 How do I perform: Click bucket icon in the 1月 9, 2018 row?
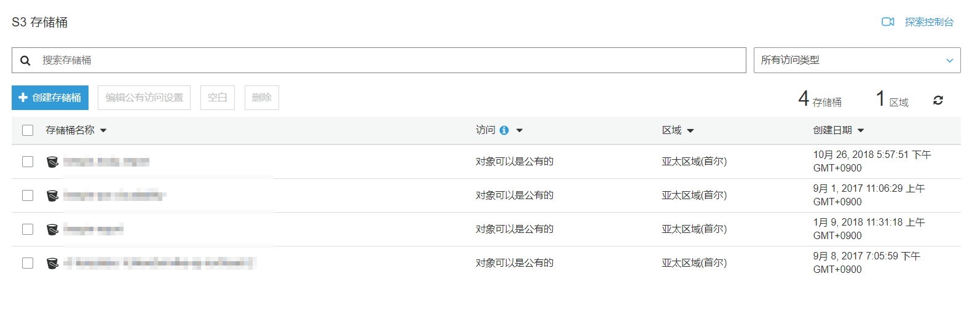[x=53, y=229]
